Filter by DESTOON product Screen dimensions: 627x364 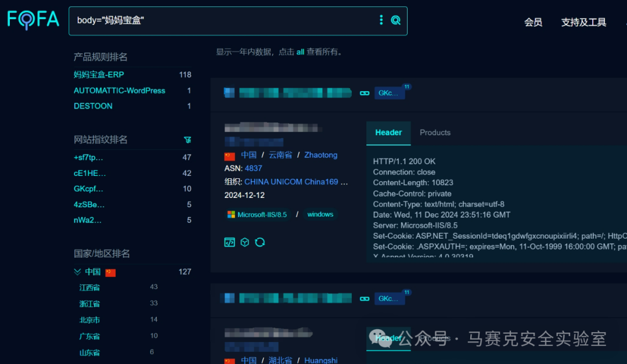click(x=93, y=106)
